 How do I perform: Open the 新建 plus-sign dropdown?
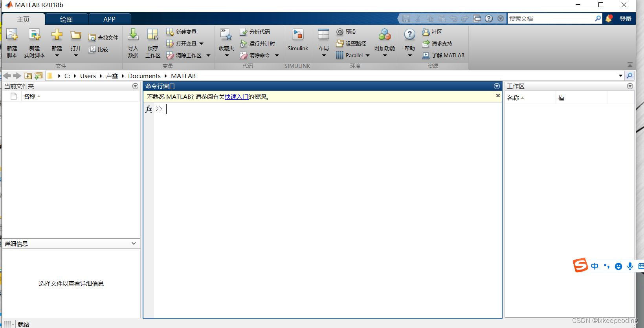(x=57, y=55)
